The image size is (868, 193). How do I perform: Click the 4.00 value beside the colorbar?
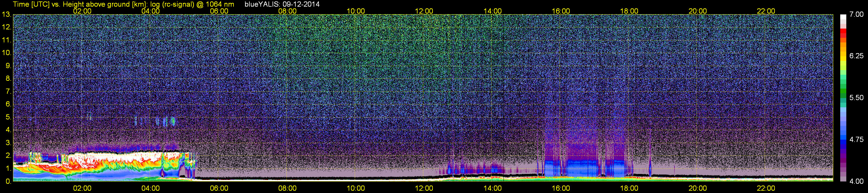point(856,181)
